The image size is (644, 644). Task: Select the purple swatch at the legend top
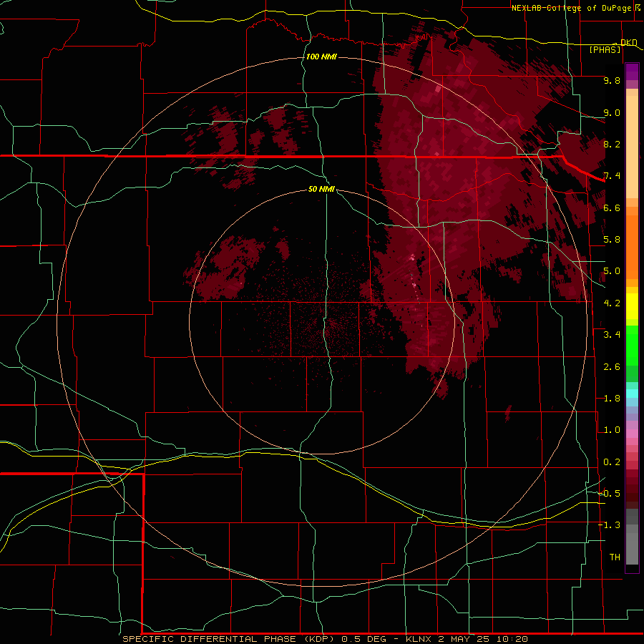[x=632, y=72]
